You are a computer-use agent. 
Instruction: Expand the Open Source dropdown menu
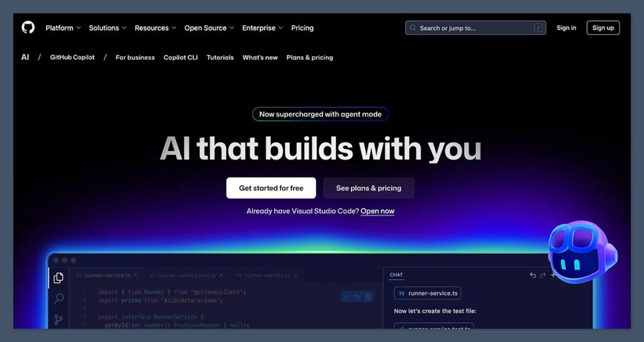(x=209, y=28)
